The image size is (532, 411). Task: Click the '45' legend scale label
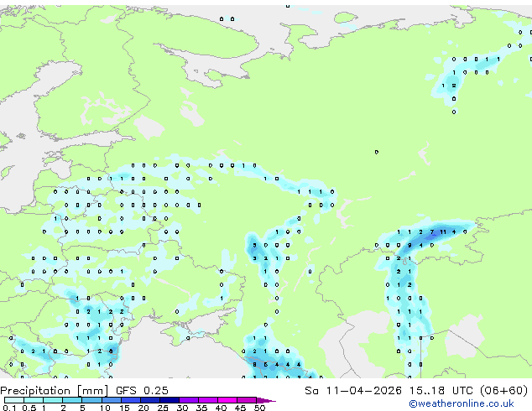click(240, 408)
